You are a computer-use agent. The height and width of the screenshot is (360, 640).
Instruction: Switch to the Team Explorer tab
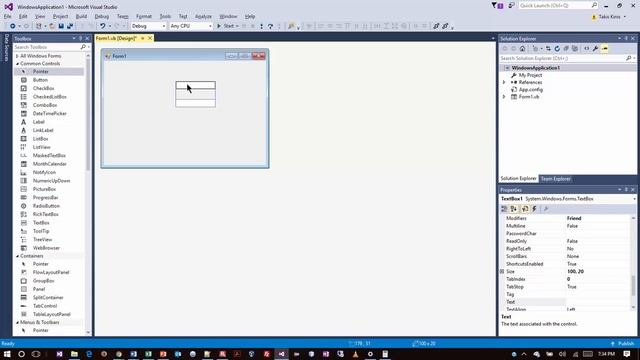point(555,179)
